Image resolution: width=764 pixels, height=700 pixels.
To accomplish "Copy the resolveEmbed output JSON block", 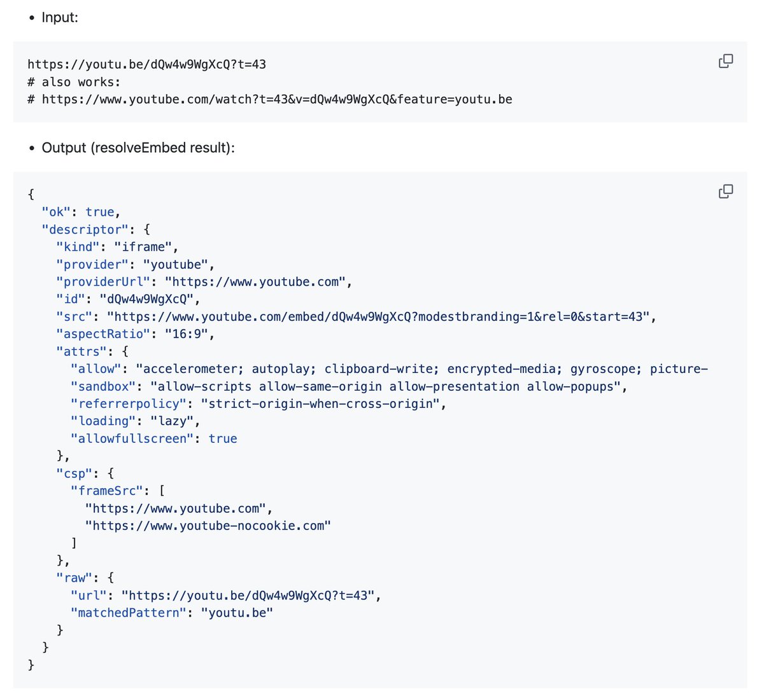I will 726,192.
